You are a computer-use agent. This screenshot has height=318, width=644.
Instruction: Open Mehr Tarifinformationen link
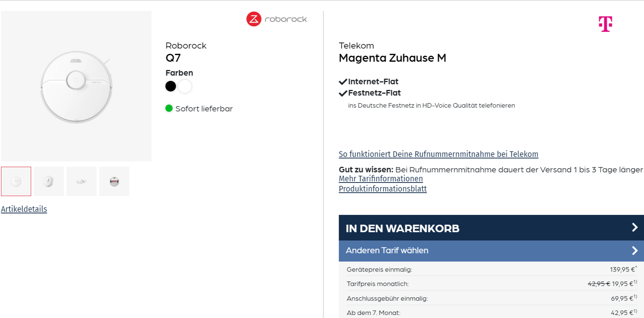pyautogui.click(x=381, y=179)
